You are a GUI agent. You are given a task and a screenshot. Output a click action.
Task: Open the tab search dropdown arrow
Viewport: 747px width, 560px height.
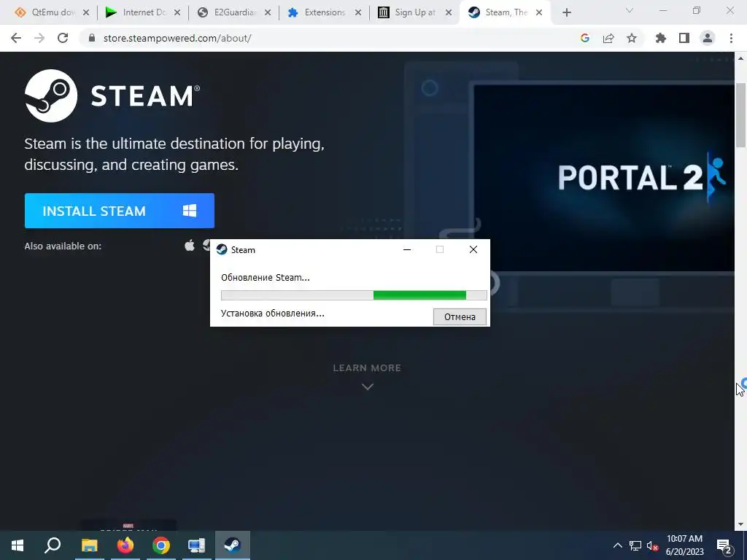(x=630, y=10)
